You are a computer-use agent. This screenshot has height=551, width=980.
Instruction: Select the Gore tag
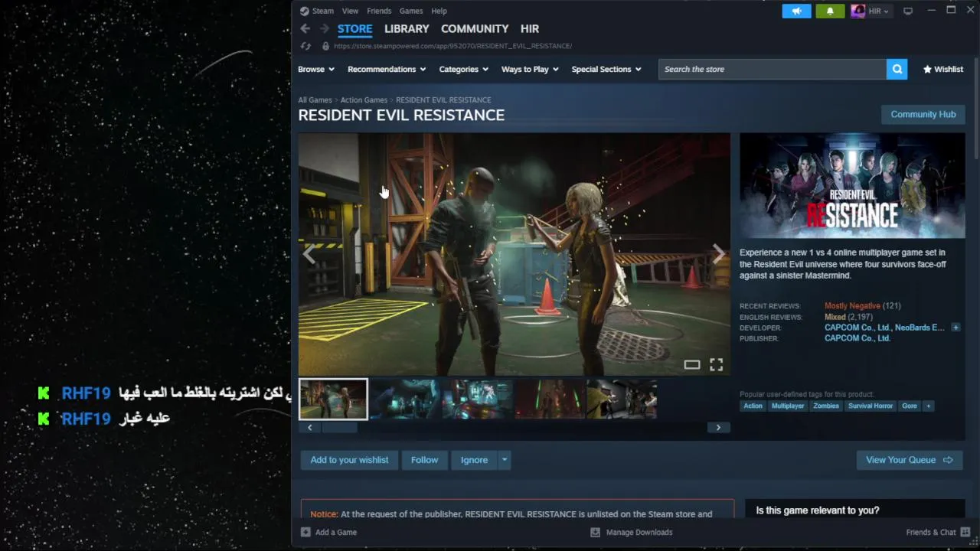click(x=910, y=406)
